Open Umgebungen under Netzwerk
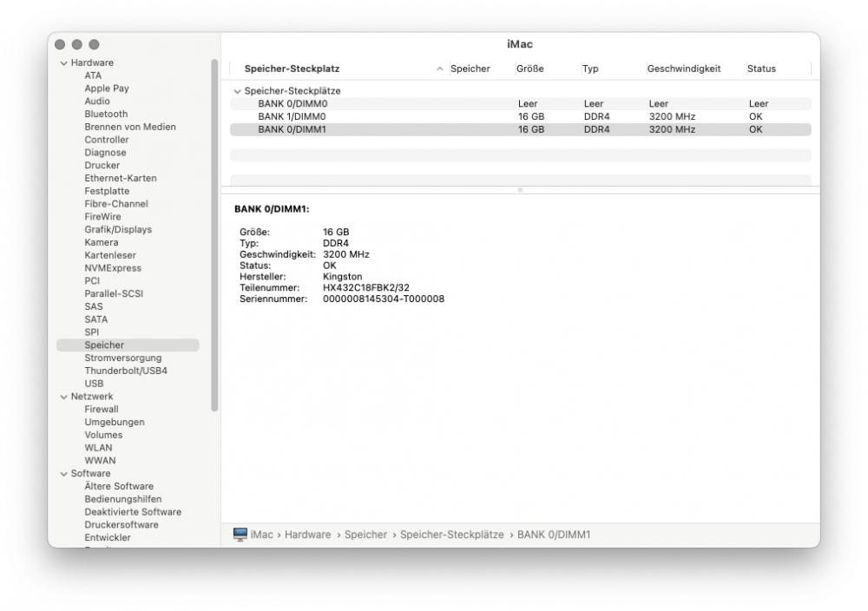The height and width of the screenshot is (611, 868). click(x=114, y=423)
